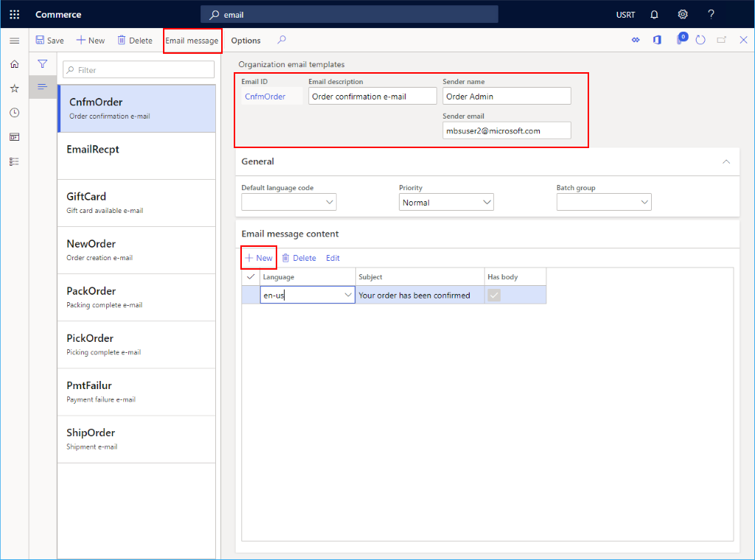Switch to the Email message tab

pyautogui.click(x=192, y=41)
